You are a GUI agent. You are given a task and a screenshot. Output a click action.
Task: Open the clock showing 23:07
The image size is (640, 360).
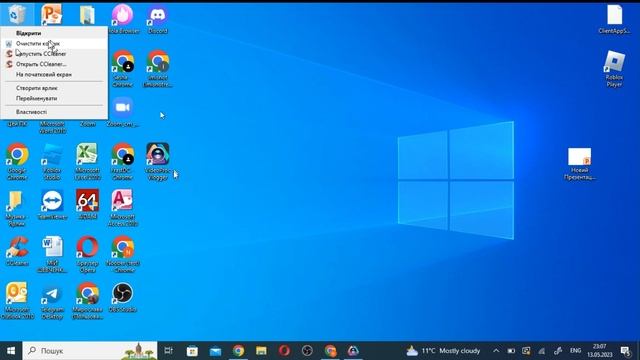click(600, 351)
